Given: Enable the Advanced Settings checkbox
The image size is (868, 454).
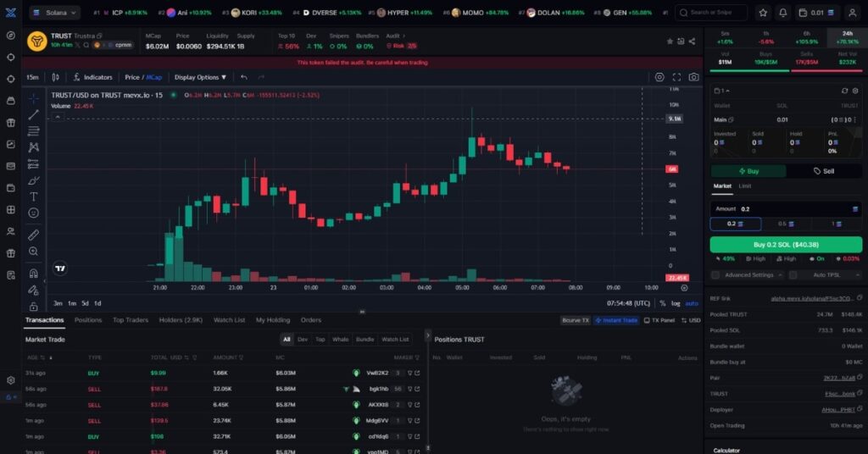Looking at the screenshot, I should click(715, 274).
